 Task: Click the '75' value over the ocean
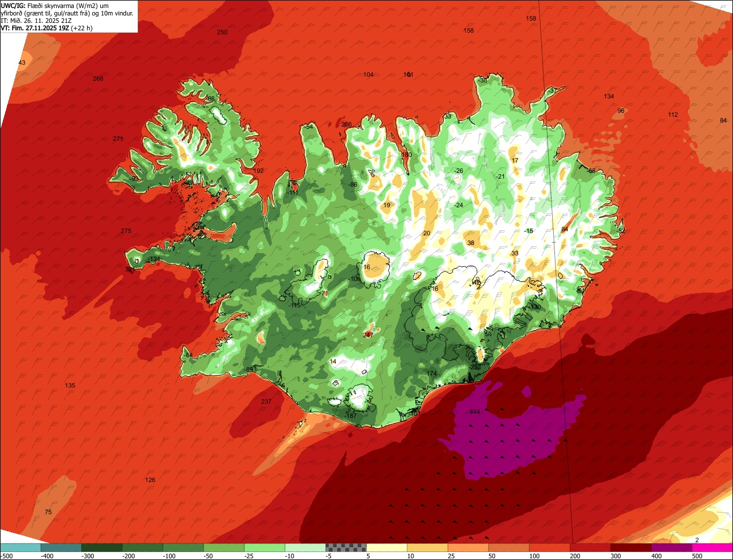click(x=48, y=512)
